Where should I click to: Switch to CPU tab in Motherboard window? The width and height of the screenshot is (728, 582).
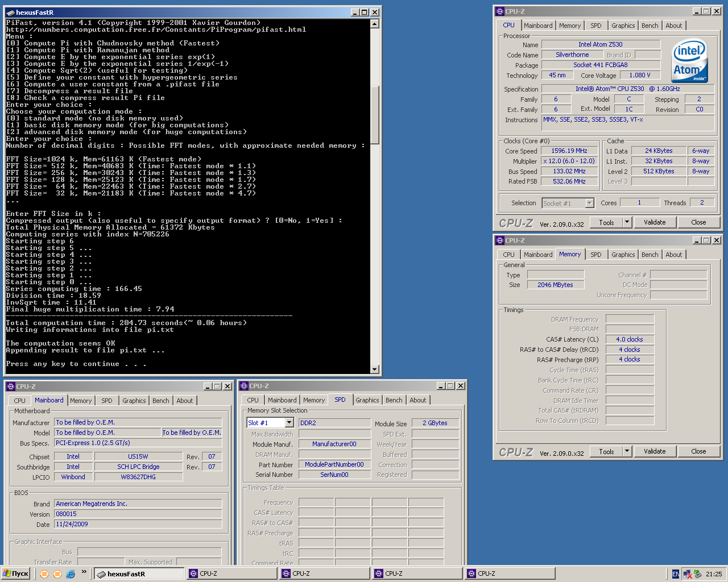[20, 401]
